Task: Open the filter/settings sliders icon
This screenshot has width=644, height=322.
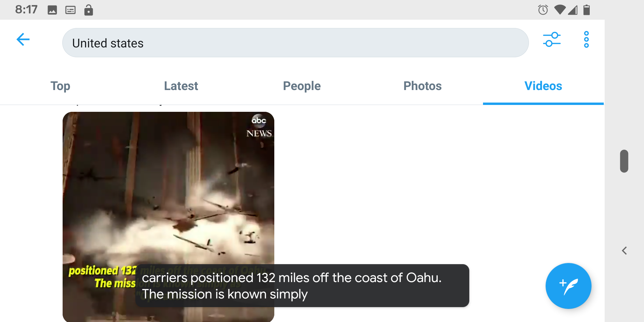Action: click(552, 40)
